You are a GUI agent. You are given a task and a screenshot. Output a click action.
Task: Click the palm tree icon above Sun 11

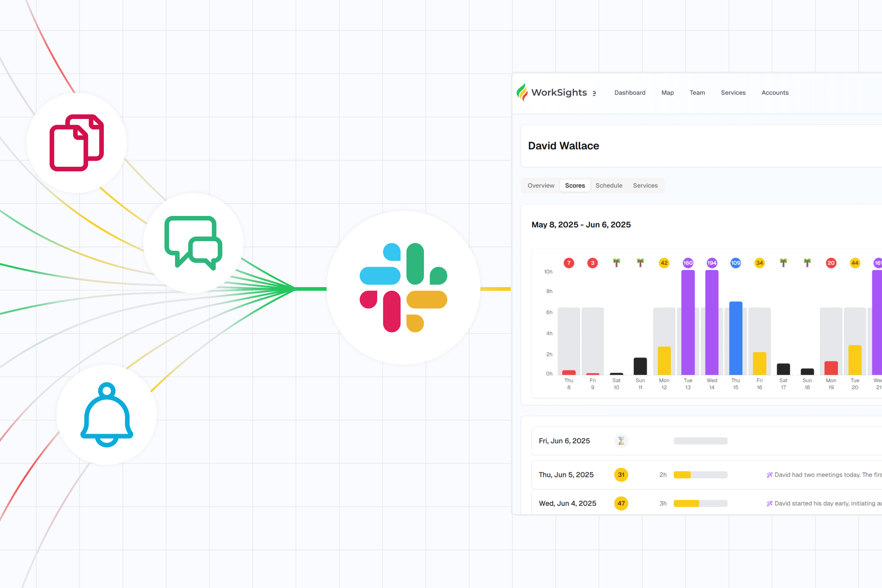(x=640, y=263)
